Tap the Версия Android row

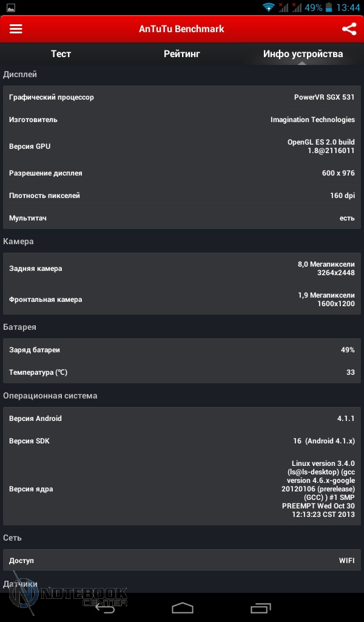pos(182,419)
